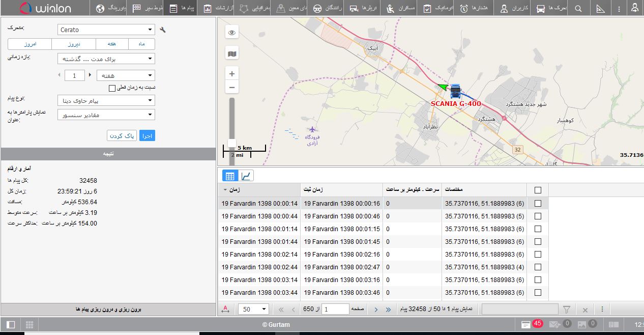
Task: Click the page number input field
Action: pos(335,310)
